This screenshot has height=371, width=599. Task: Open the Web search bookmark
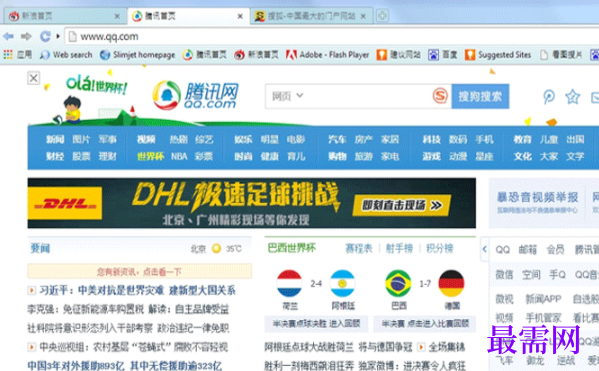pos(66,55)
